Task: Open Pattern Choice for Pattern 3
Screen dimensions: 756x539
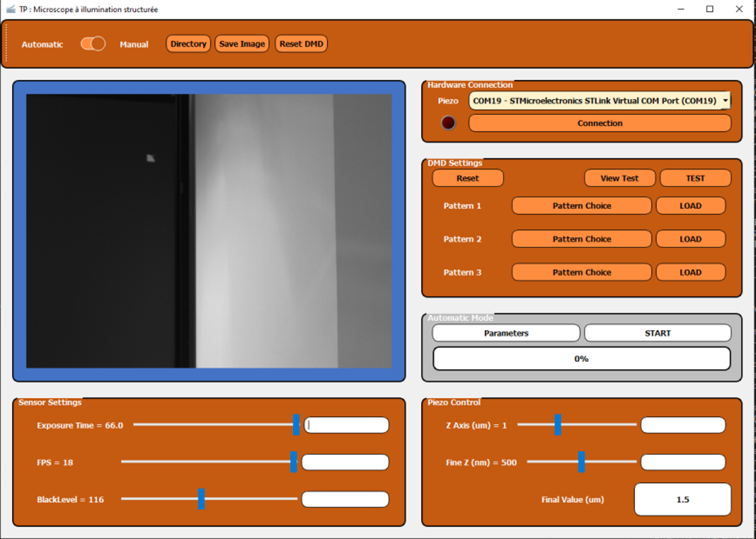Action: tap(581, 272)
